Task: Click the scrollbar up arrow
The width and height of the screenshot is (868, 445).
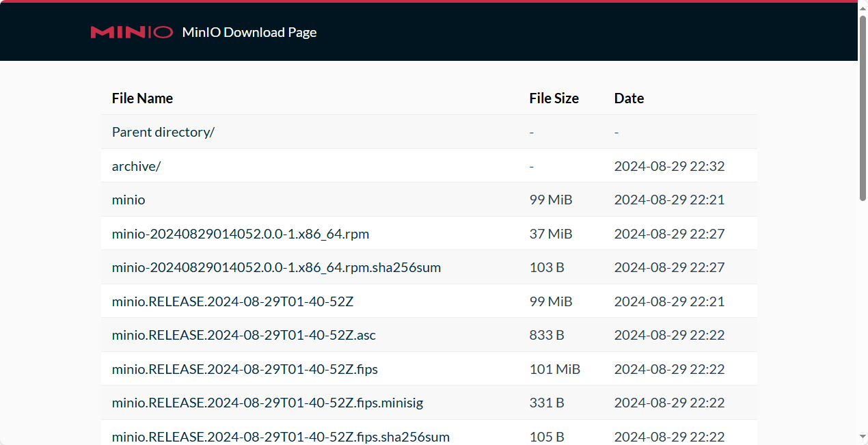Action: (x=863, y=8)
